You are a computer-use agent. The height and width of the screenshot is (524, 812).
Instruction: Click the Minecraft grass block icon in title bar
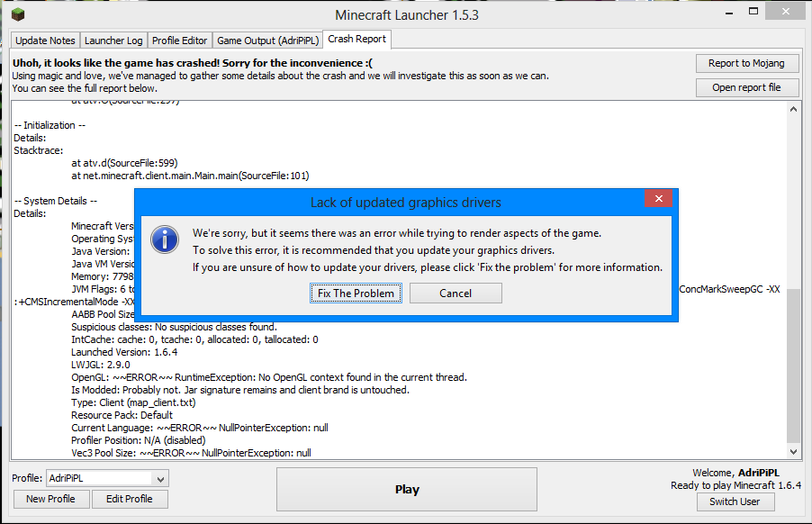[18, 14]
